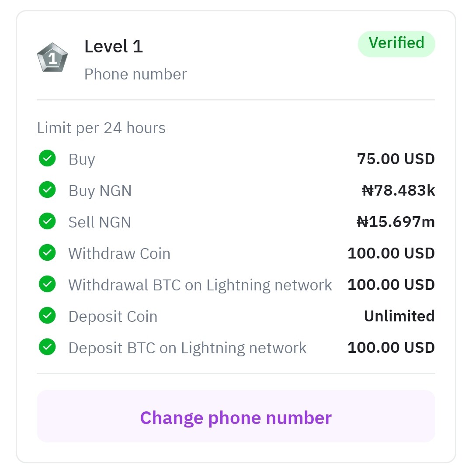Select the Level 1 heading text
This screenshot has height=476, width=472.
[114, 46]
